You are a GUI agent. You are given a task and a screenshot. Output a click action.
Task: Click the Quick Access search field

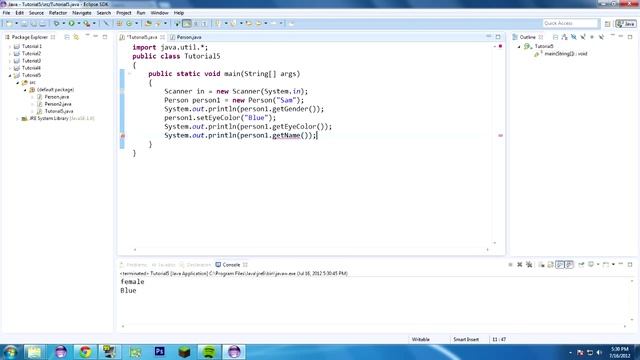click(570, 23)
